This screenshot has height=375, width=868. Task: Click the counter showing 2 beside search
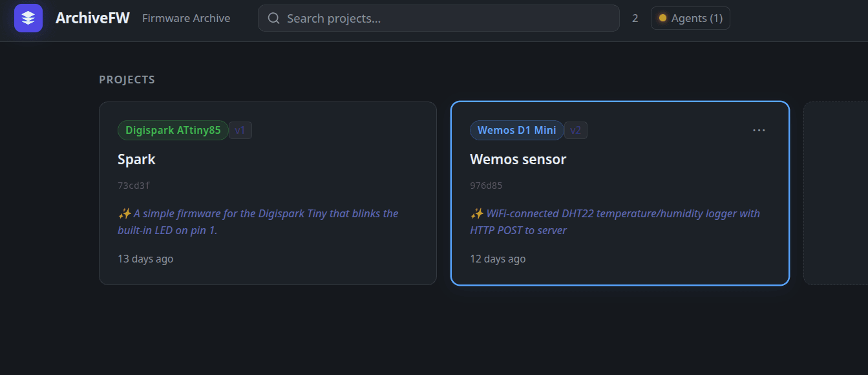(x=635, y=18)
